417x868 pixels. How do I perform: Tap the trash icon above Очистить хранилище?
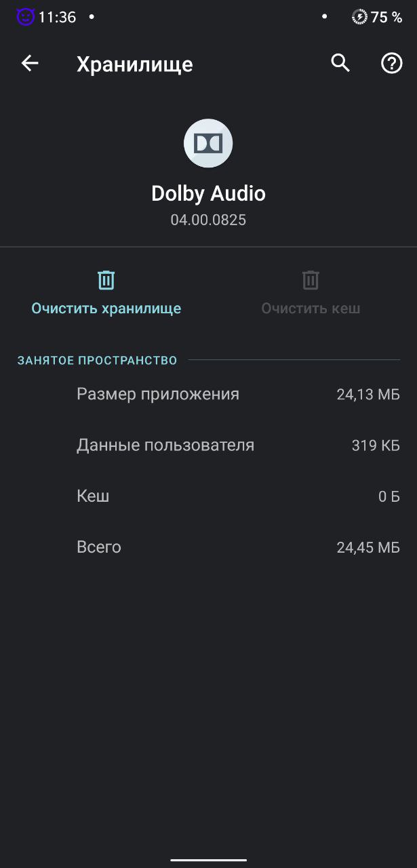[106, 280]
